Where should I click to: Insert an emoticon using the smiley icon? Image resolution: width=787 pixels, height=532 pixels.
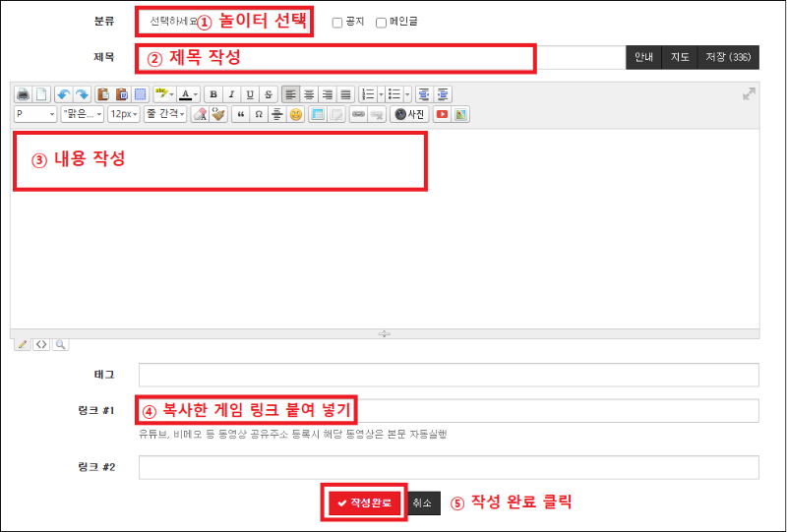[x=295, y=114]
